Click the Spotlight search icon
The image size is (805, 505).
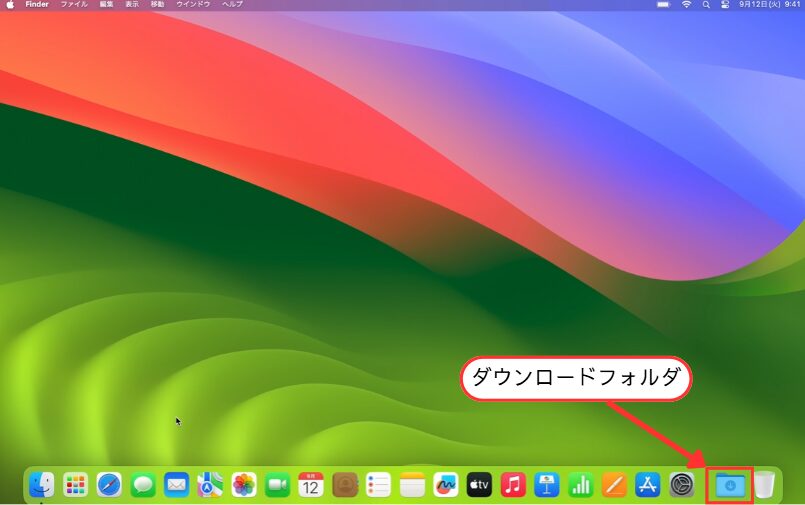[x=706, y=5]
